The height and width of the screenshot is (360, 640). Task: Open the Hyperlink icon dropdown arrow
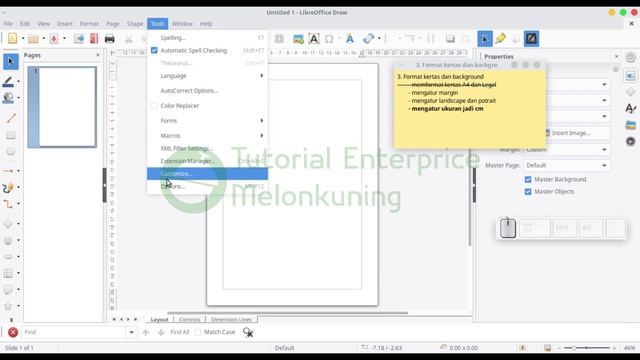[379, 39]
